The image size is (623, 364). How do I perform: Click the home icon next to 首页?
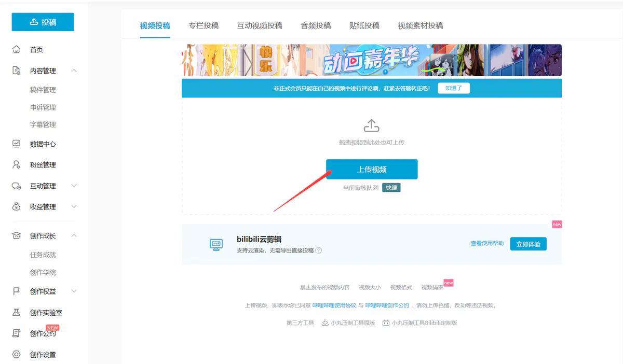point(16,49)
